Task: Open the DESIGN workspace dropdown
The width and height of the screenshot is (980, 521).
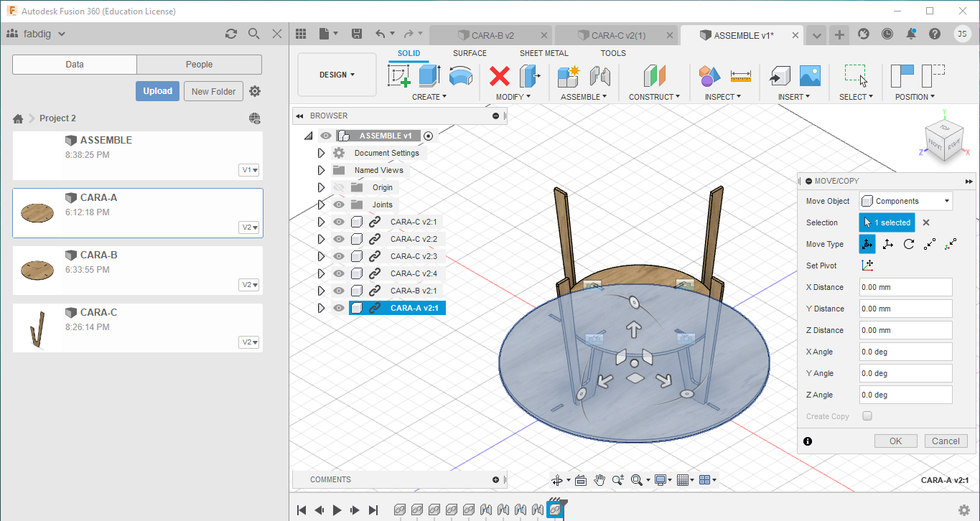Action: (x=337, y=75)
